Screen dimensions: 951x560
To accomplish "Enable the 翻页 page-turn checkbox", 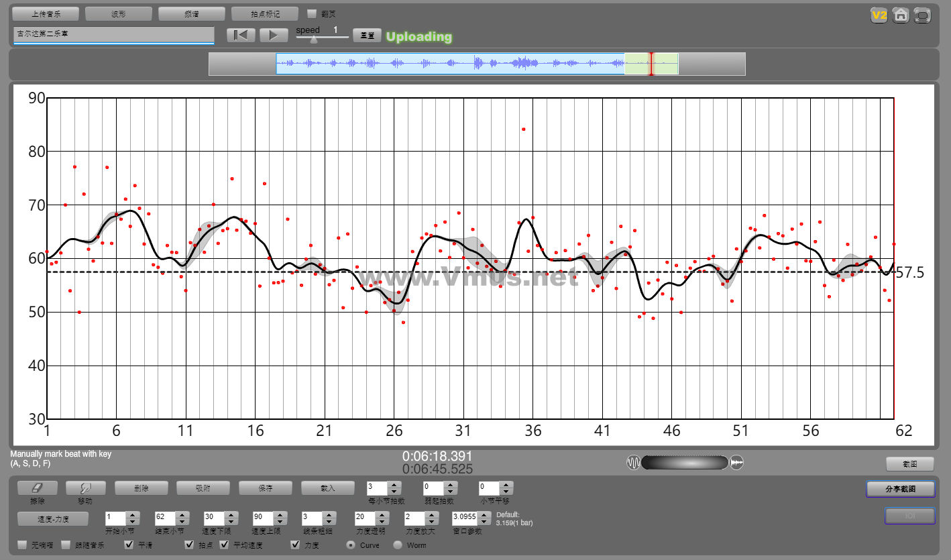I will pyautogui.click(x=311, y=13).
